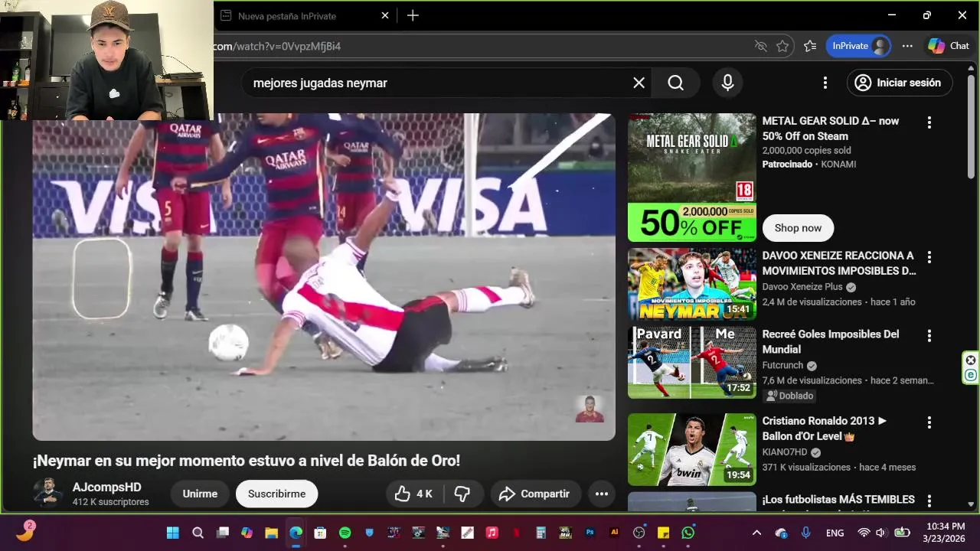The height and width of the screenshot is (551, 980).
Task: Like the video with thumbs-up 4 K
Action: pyautogui.click(x=414, y=494)
